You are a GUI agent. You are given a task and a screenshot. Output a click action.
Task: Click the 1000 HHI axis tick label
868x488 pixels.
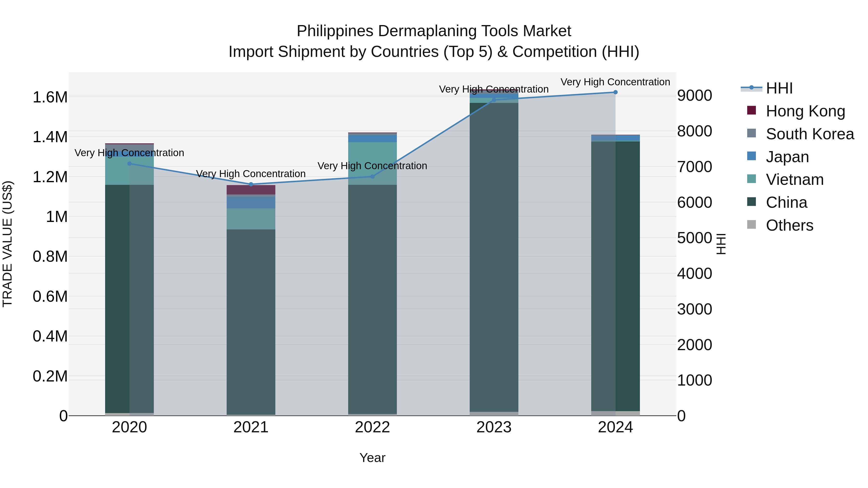point(695,380)
